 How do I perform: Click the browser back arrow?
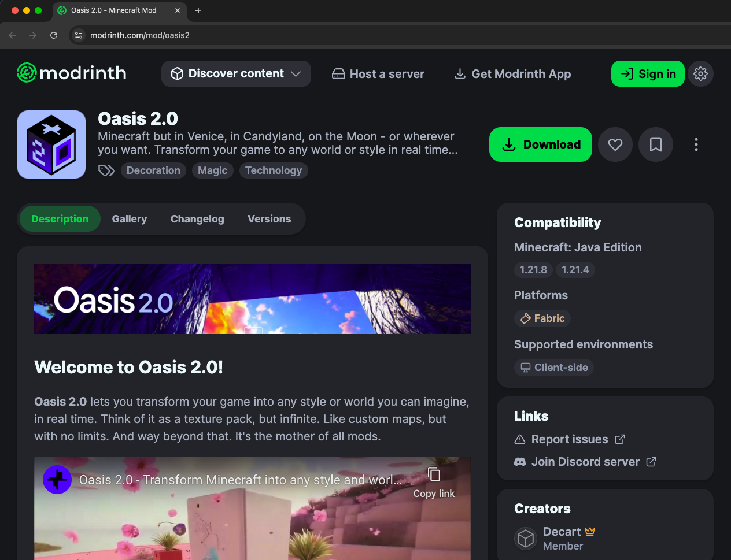pos(12,35)
